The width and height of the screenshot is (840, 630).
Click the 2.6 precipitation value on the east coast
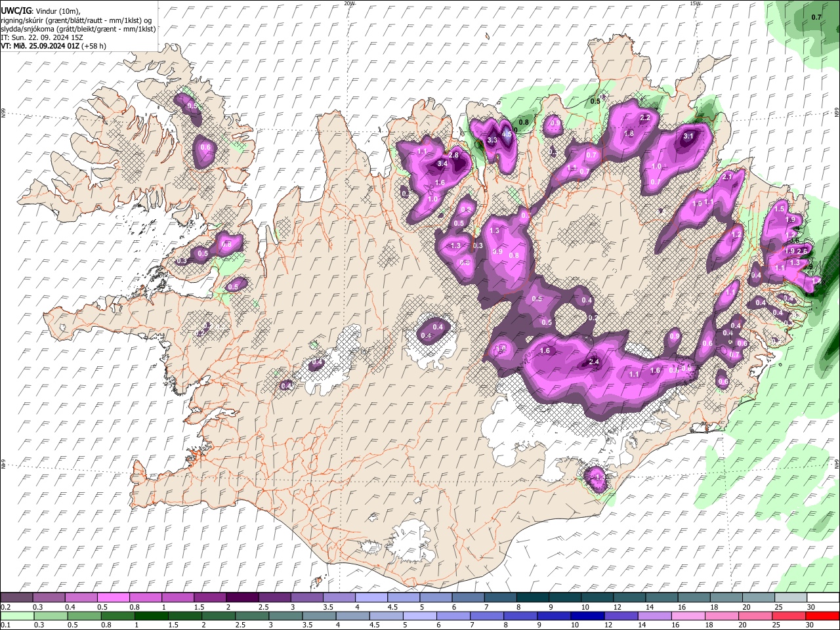(x=802, y=251)
